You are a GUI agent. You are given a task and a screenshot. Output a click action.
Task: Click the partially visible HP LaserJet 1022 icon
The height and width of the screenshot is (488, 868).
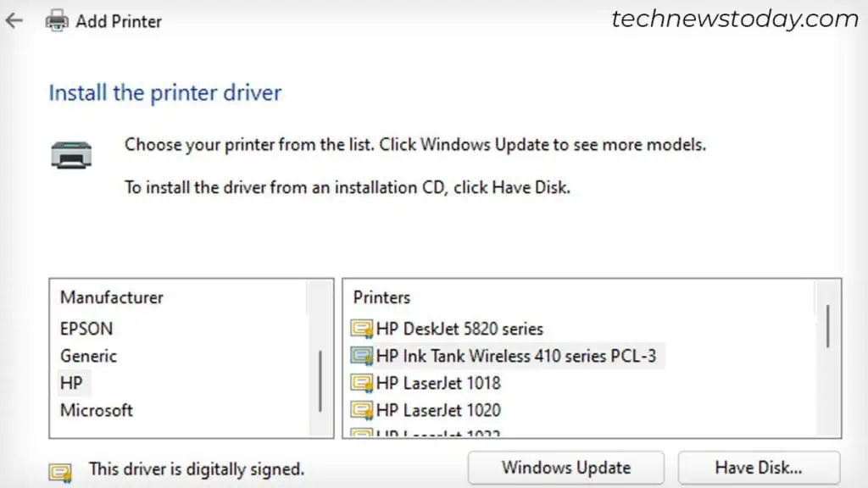tap(364, 434)
